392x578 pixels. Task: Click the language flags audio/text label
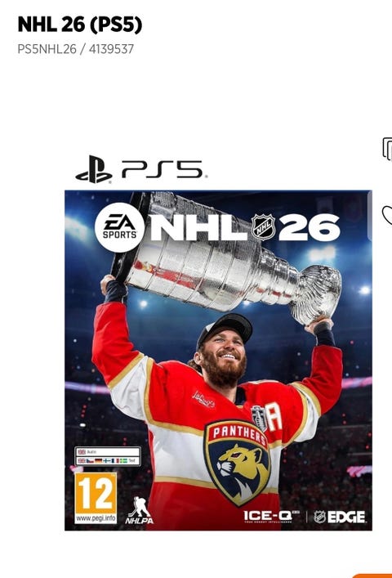pyautogui.click(x=107, y=456)
